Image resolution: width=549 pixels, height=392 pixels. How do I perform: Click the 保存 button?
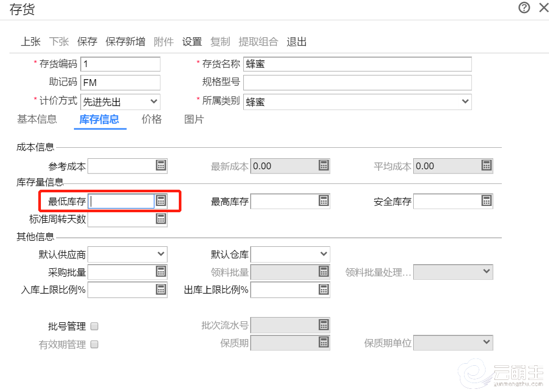[x=87, y=42]
